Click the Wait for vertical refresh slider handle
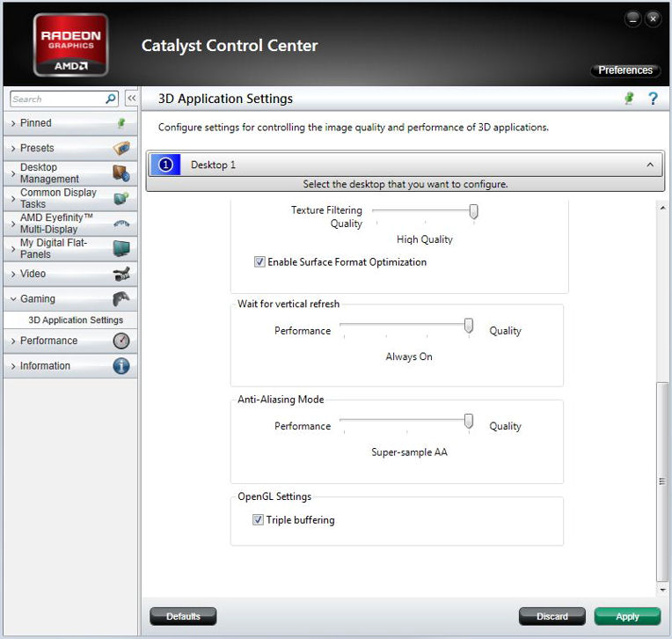 click(x=469, y=326)
